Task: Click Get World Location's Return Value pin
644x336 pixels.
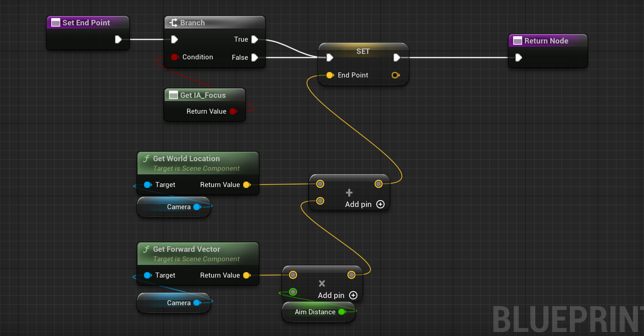Action: point(246,185)
